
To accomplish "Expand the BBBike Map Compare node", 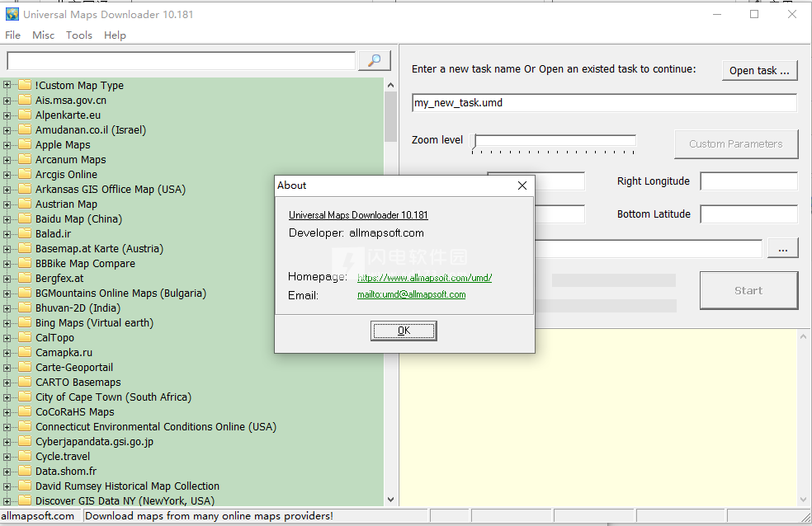I will [7, 263].
